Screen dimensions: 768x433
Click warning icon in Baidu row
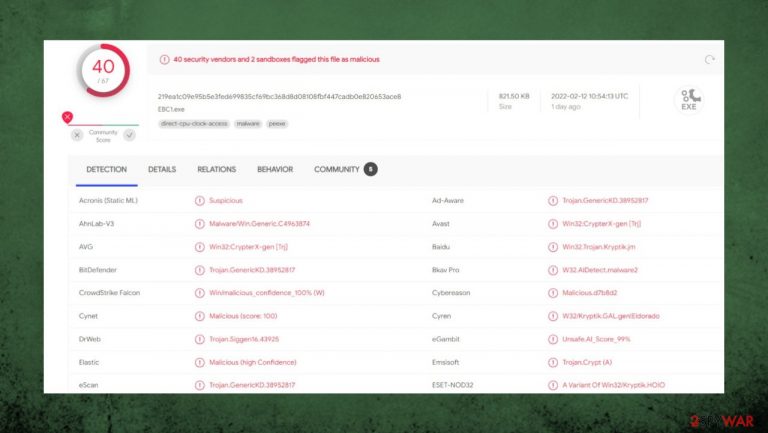(552, 247)
